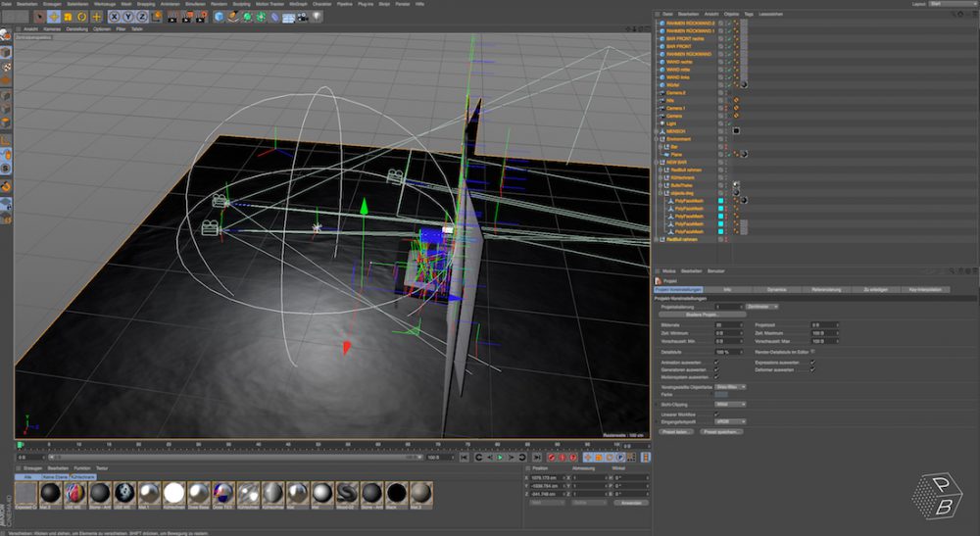The width and height of the screenshot is (980, 536).
Task: Render the active view with the first clapperboard icon
Action: (x=173, y=17)
